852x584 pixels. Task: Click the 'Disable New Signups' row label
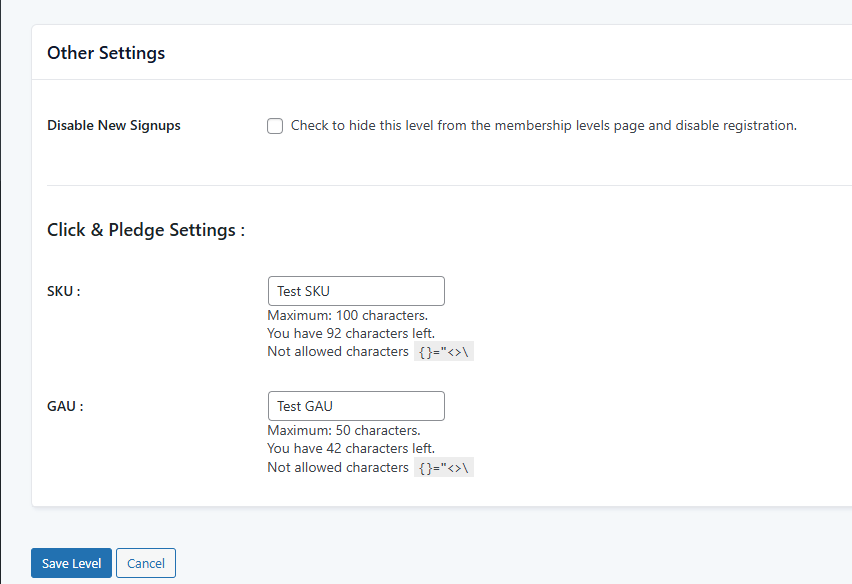pos(114,125)
